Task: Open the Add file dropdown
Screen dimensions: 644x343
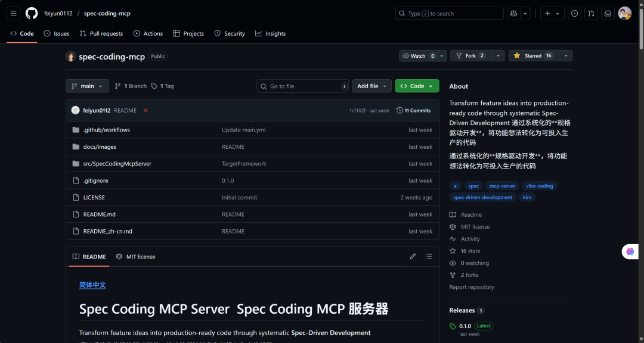Action: coord(371,86)
